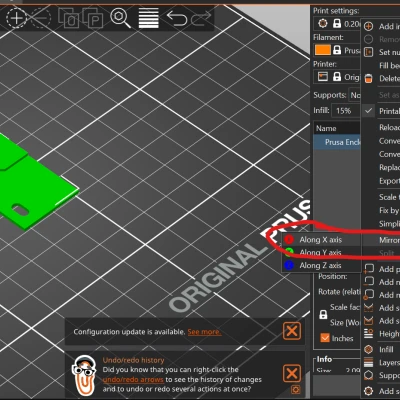The image size is (400, 400).
Task: Click lock icon in the Filament row
Action: coord(337,50)
